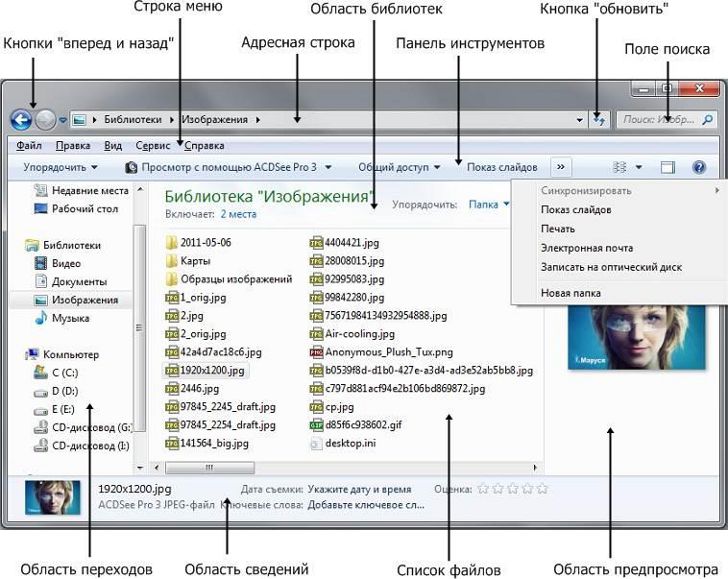This screenshot has height=579, width=728.
Task: Select the file 4404421.jpg
Action: coord(344,242)
